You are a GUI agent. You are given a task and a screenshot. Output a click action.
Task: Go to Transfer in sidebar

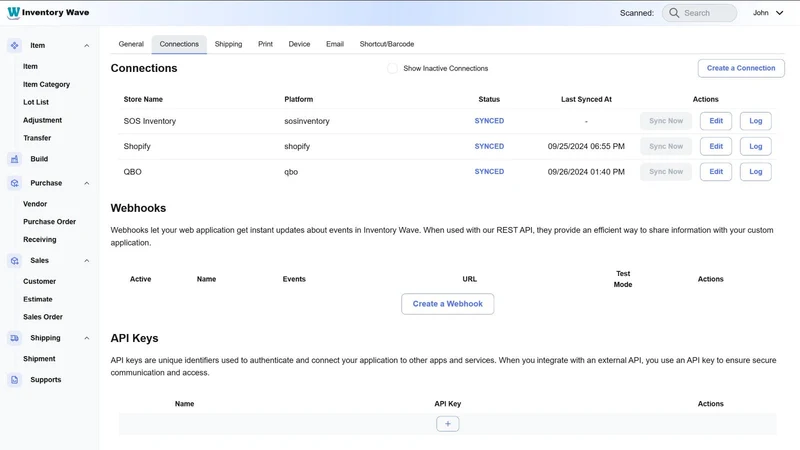tap(37, 138)
